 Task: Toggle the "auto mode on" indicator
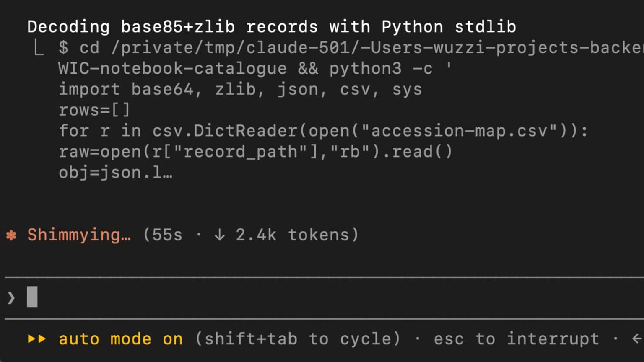[121, 339]
